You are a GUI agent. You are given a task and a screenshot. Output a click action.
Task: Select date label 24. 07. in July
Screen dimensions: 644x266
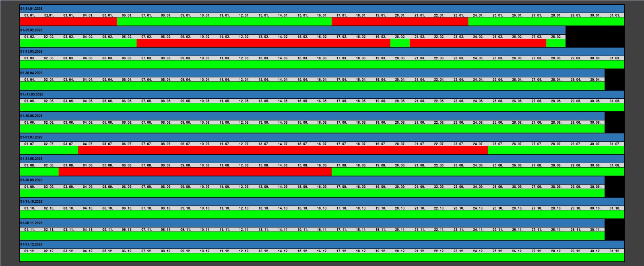[x=478, y=144]
